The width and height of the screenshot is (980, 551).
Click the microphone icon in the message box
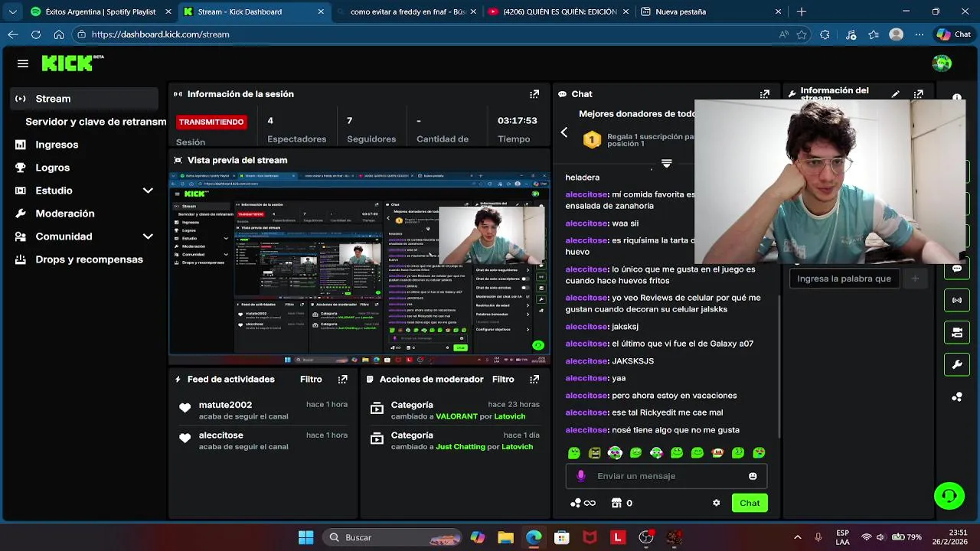coord(581,476)
